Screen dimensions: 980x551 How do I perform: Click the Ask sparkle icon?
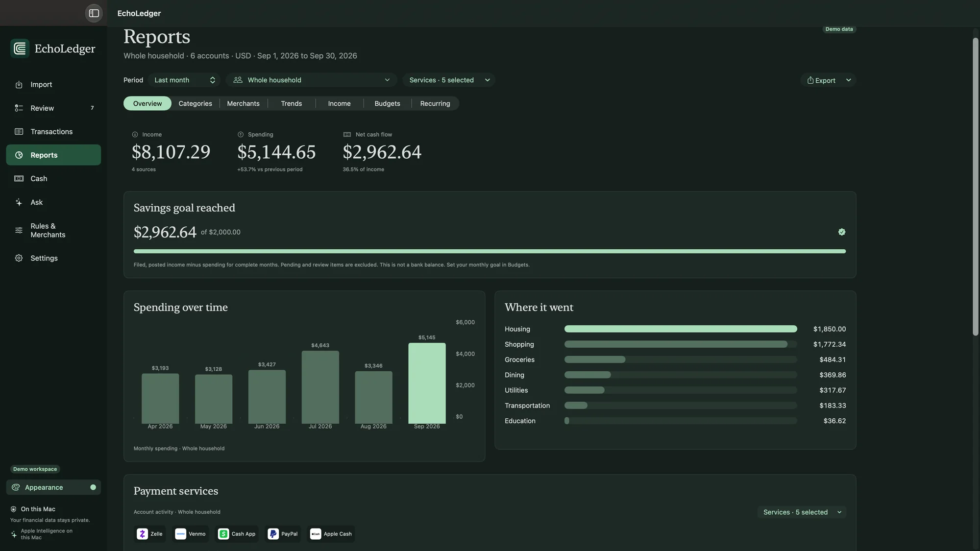19,202
